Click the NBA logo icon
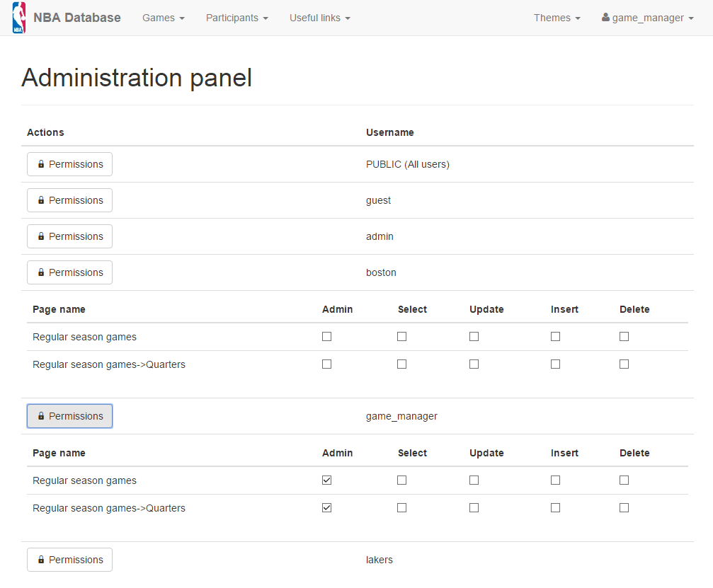Image resolution: width=713 pixels, height=588 pixels. [18, 17]
